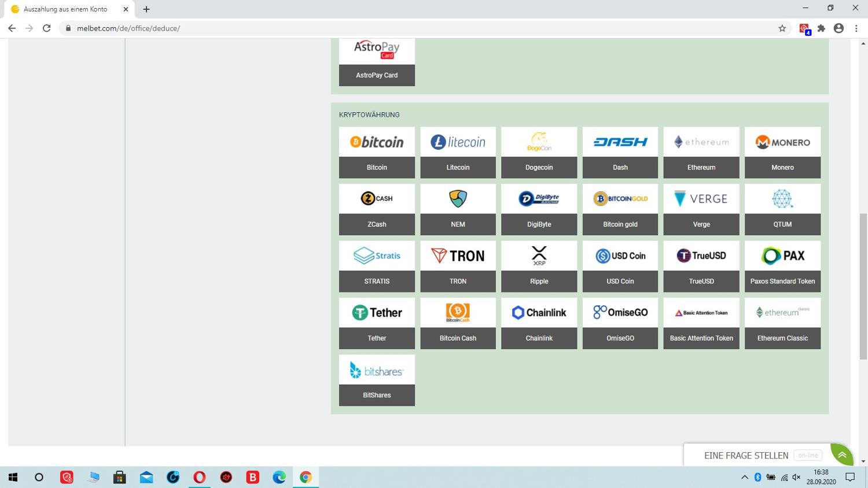This screenshot has width=868, height=488.
Task: Click the Ethereum Classic label
Action: (782, 338)
